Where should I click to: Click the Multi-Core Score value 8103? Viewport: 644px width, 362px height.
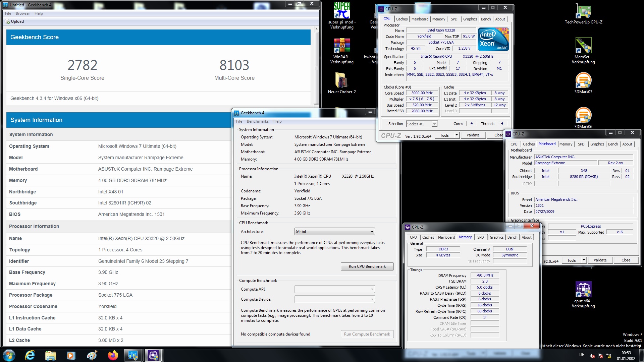pos(234,65)
